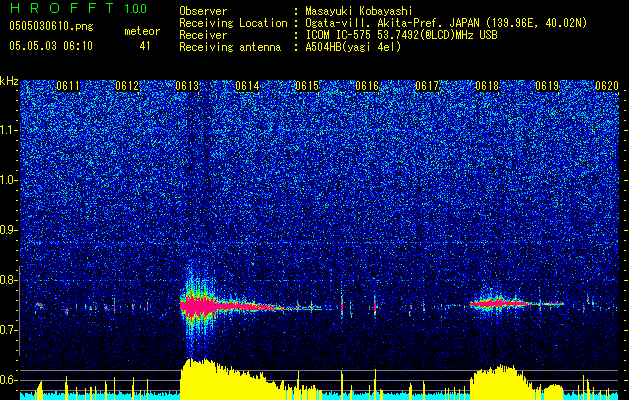This screenshot has height=400, width=629.
Task: Click the 0617 time marker
Action: click(427, 86)
